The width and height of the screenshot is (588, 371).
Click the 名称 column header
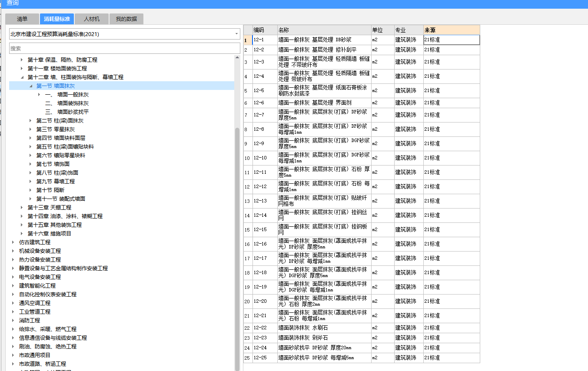click(x=324, y=30)
